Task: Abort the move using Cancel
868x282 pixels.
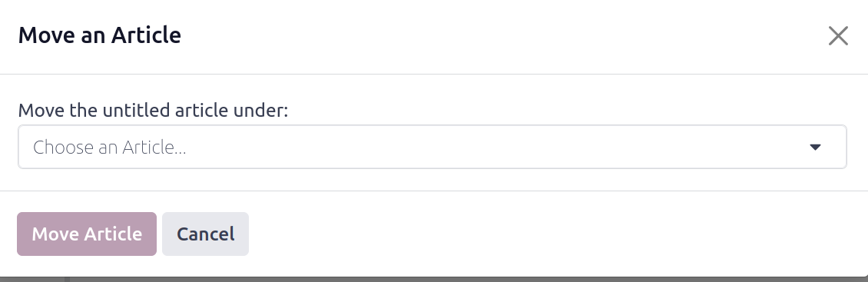Action: pyautogui.click(x=205, y=234)
